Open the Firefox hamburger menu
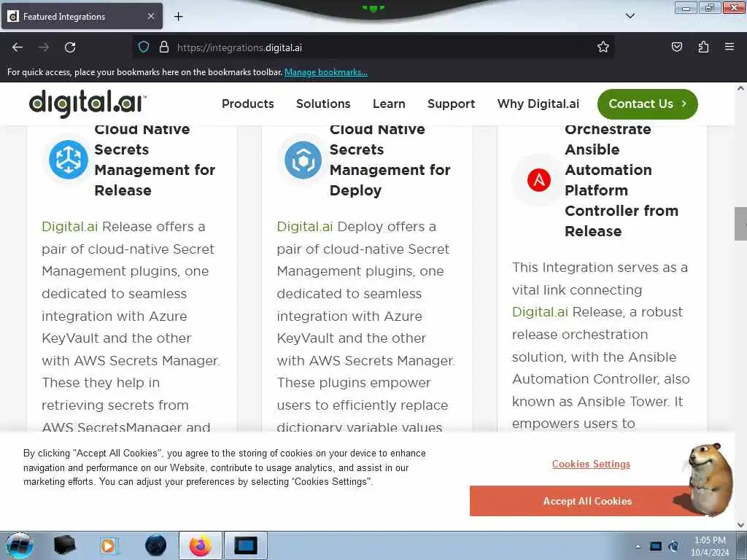Viewport: 747px width, 560px height. point(729,47)
